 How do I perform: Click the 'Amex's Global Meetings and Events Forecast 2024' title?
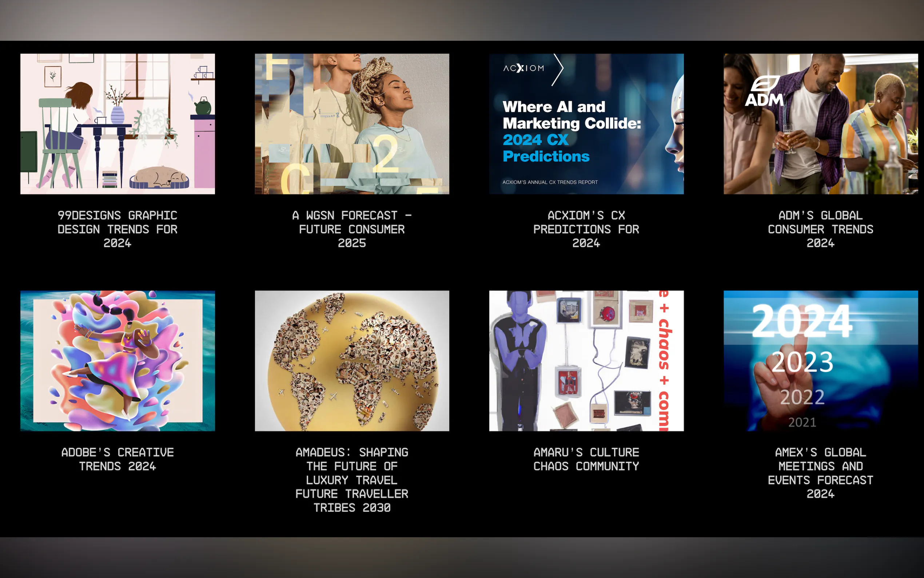[821, 473]
